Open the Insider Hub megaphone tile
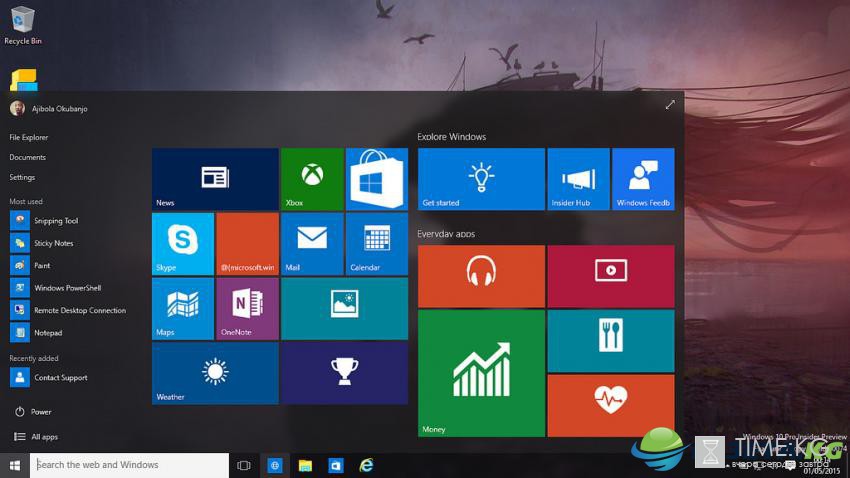850x478 pixels. 578,179
